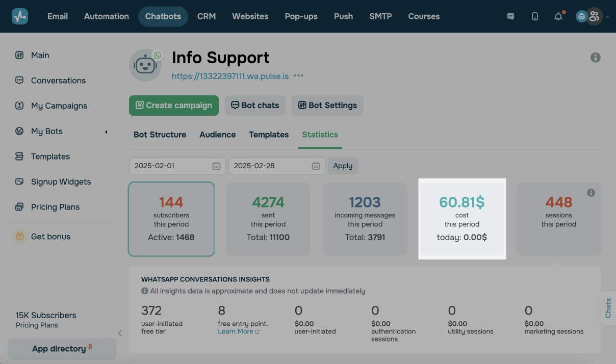Expand the My Bots sidebar submenu
The width and height of the screenshot is (616, 364).
[106, 132]
